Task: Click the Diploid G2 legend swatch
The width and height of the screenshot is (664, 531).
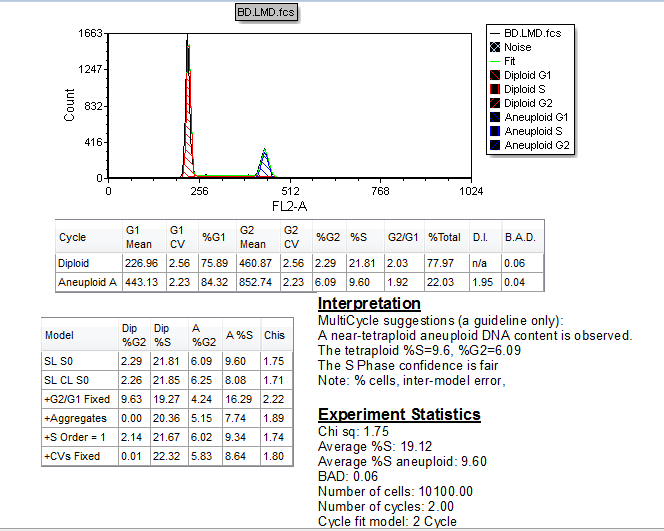Action: (x=494, y=103)
